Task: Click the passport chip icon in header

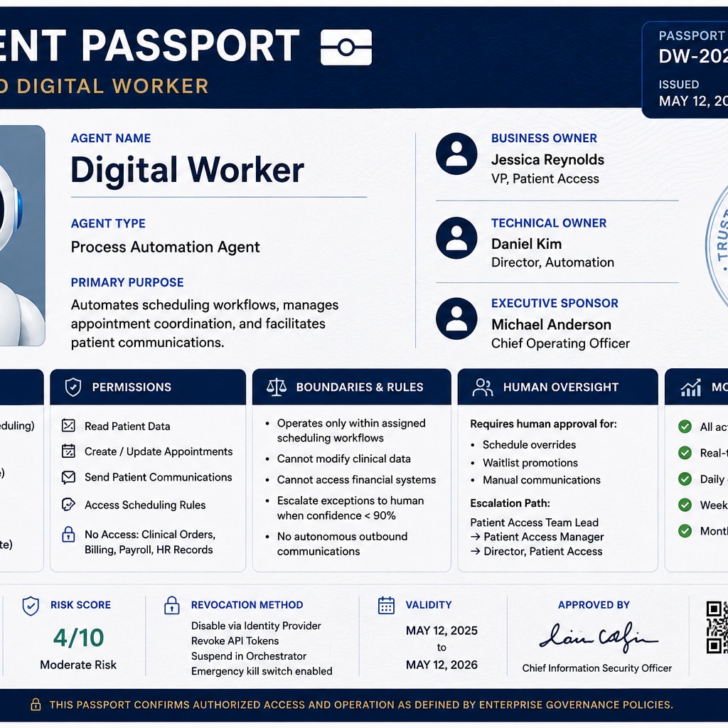Action: (346, 48)
